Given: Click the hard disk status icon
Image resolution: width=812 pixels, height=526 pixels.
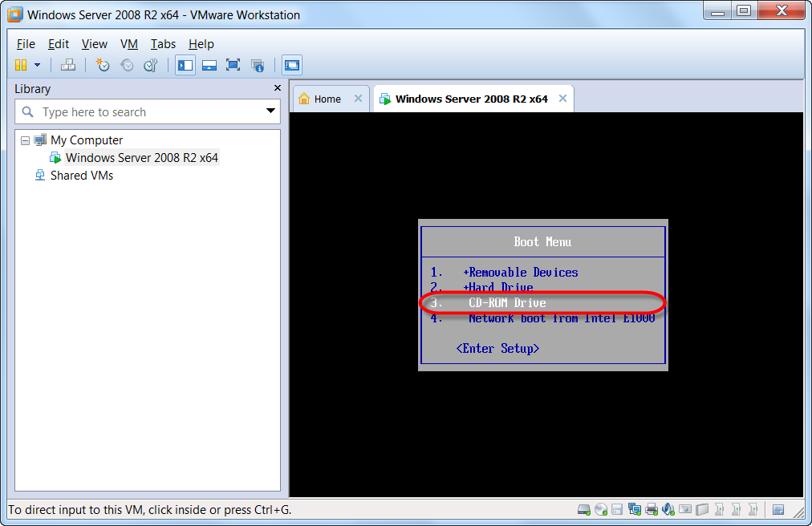Looking at the screenshot, I should pyautogui.click(x=584, y=510).
